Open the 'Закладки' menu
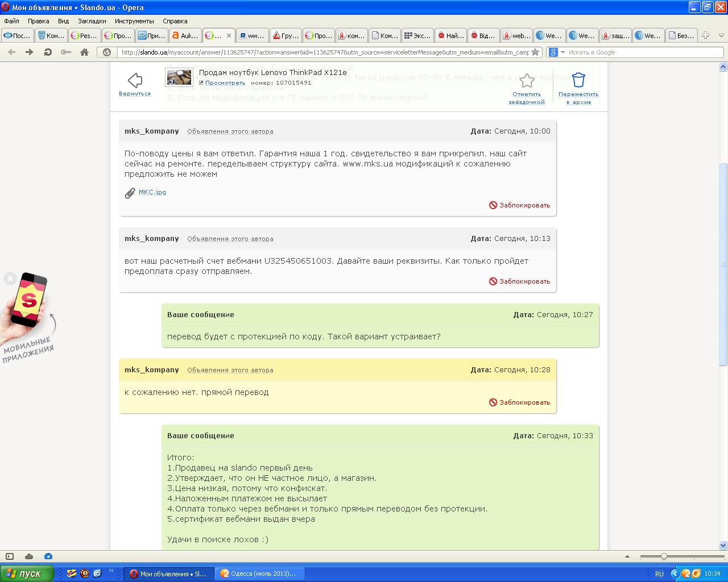Screen dimensions: 728x582 coord(92,21)
